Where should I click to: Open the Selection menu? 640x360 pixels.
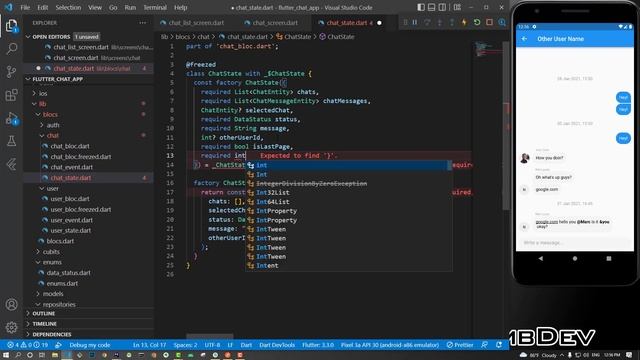point(68,7)
